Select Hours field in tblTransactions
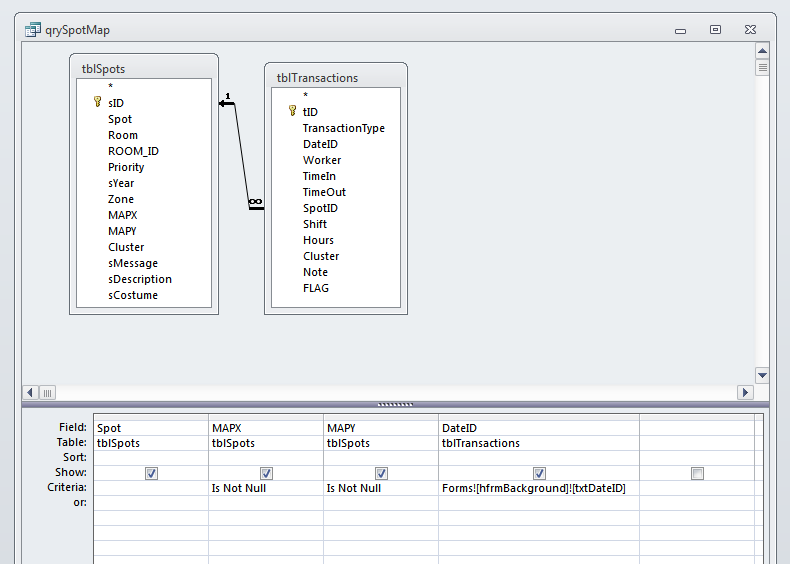The width and height of the screenshot is (790, 564). pyautogui.click(x=318, y=240)
